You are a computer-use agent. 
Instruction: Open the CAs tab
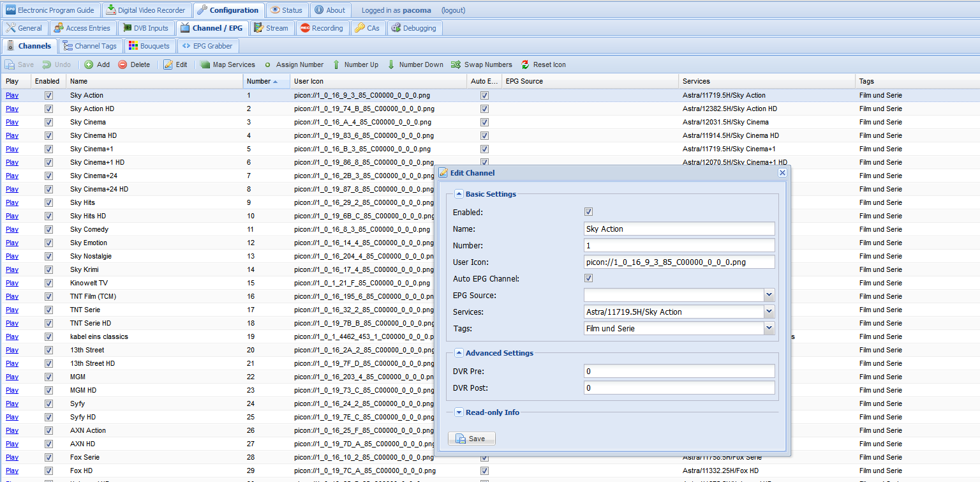pyautogui.click(x=367, y=28)
